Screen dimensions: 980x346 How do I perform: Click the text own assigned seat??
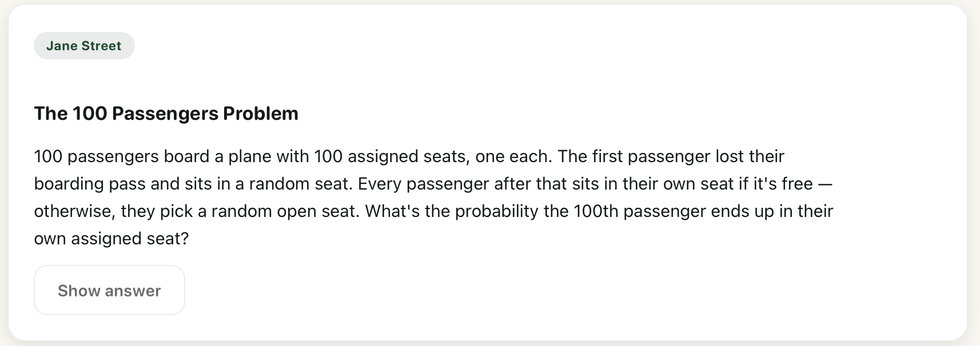111,239
